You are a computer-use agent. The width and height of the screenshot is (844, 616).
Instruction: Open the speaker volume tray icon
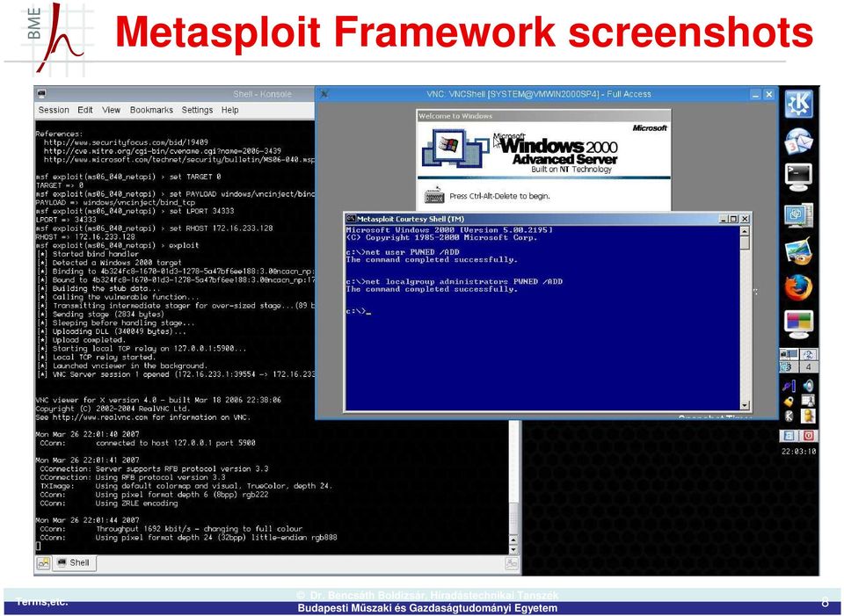tap(808, 386)
